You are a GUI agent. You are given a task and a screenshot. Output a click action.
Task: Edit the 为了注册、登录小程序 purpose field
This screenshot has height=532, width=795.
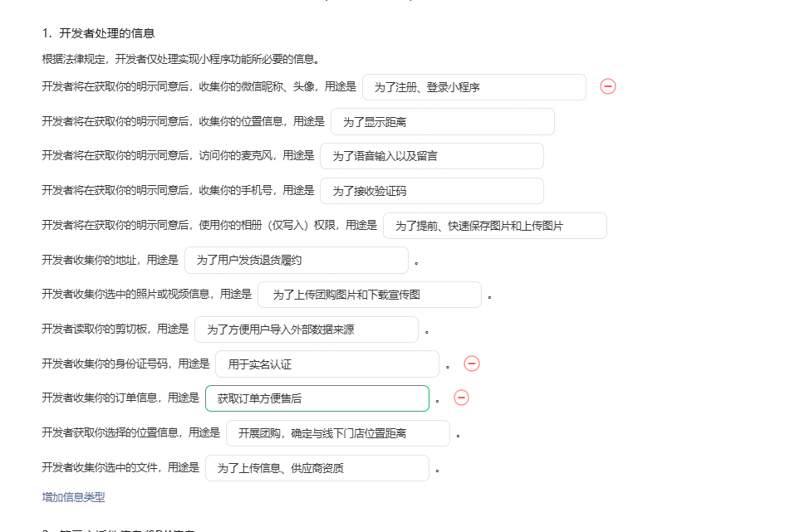(x=474, y=87)
